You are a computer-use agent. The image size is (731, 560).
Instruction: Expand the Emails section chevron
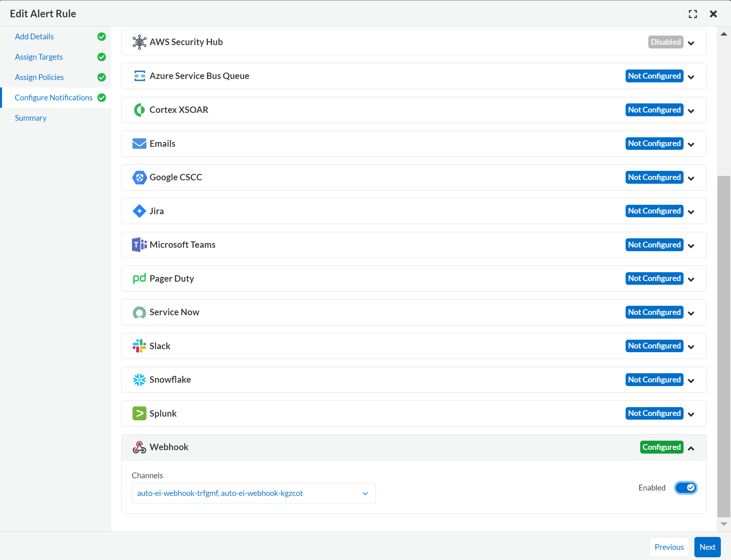coord(691,144)
